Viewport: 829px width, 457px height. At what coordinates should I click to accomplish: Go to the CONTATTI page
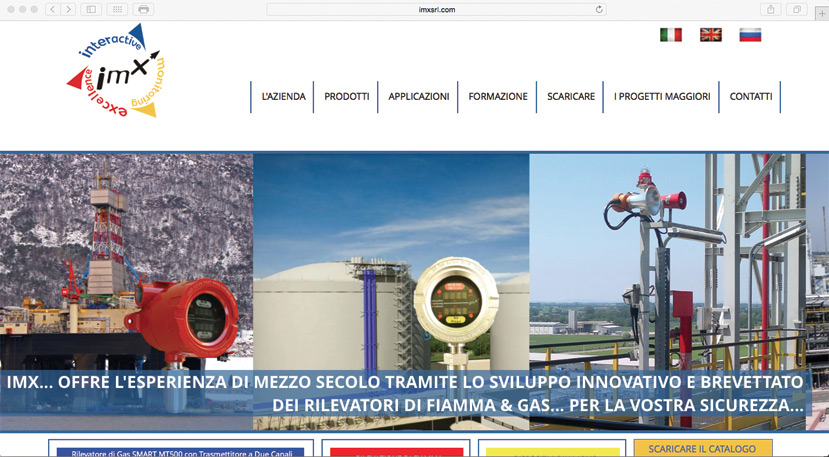pyautogui.click(x=750, y=97)
